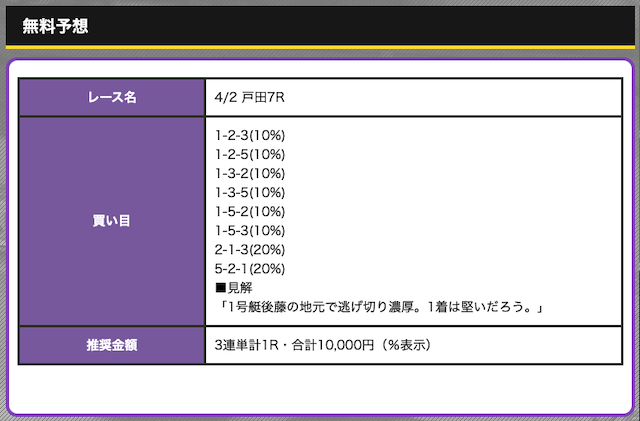This screenshot has width=640, height=421.
Task: Click the 無料予想 header title
Action: click(55, 25)
